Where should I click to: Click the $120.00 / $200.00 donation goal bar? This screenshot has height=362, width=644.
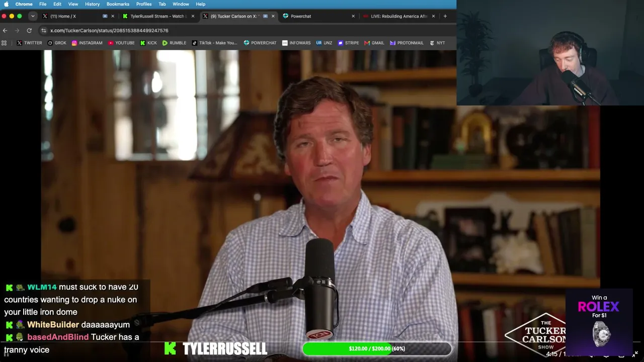(377, 348)
